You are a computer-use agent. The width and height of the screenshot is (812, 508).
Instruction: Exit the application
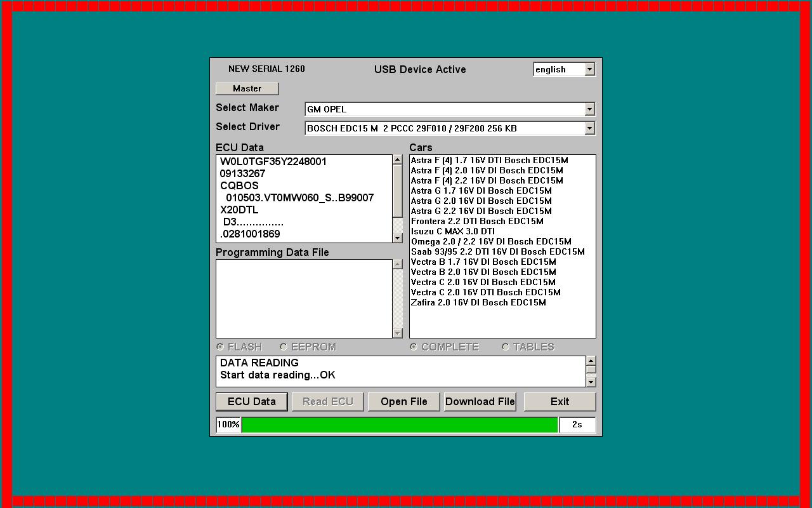(x=560, y=401)
